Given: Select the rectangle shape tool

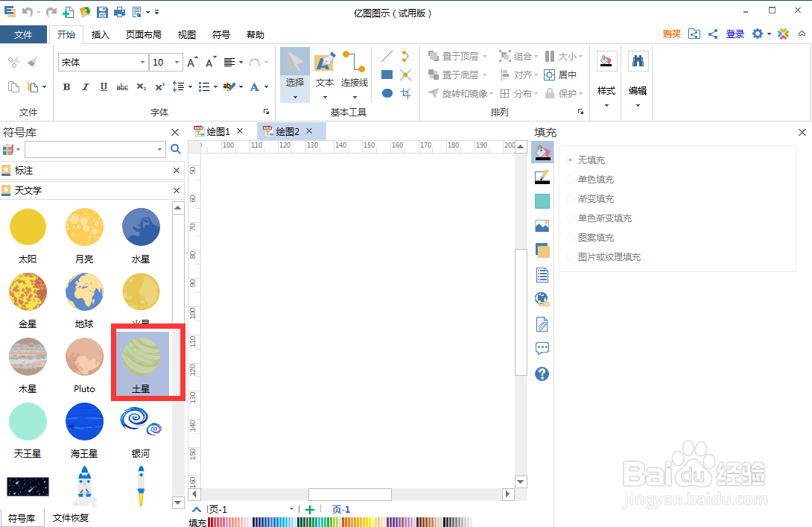Looking at the screenshot, I should (x=387, y=75).
